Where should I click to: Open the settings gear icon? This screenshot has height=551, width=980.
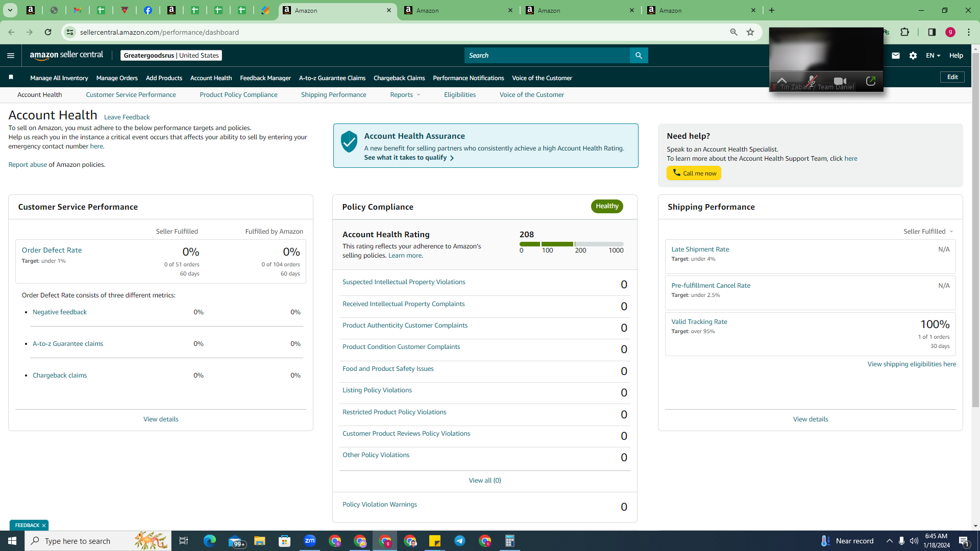913,56
